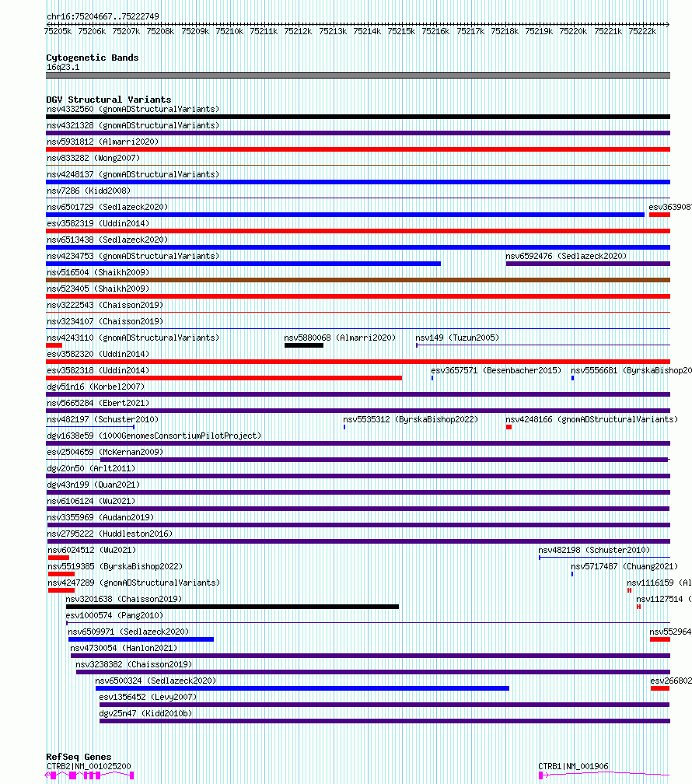Open nsv5519385 (ByrskaBishop2022) entry
This screenshot has width=692, height=784.
pos(115,566)
